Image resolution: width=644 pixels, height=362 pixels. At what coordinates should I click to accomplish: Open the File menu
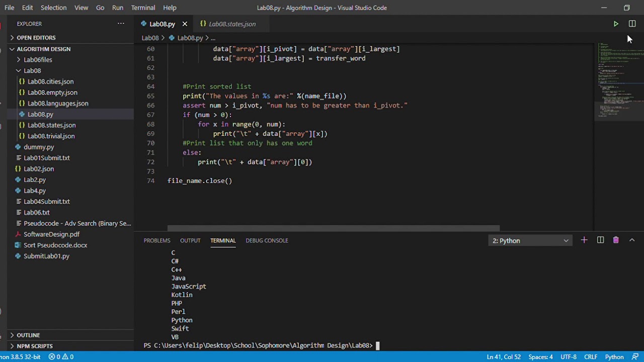coord(9,8)
